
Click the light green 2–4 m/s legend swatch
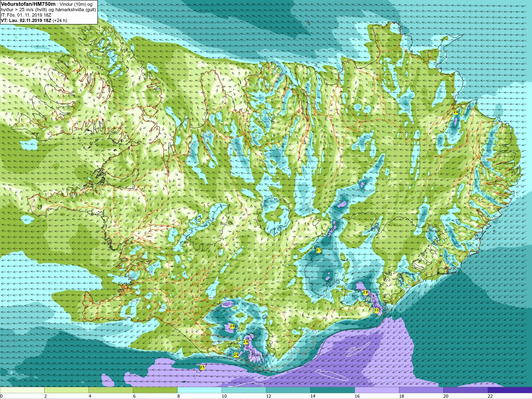click(x=66, y=390)
